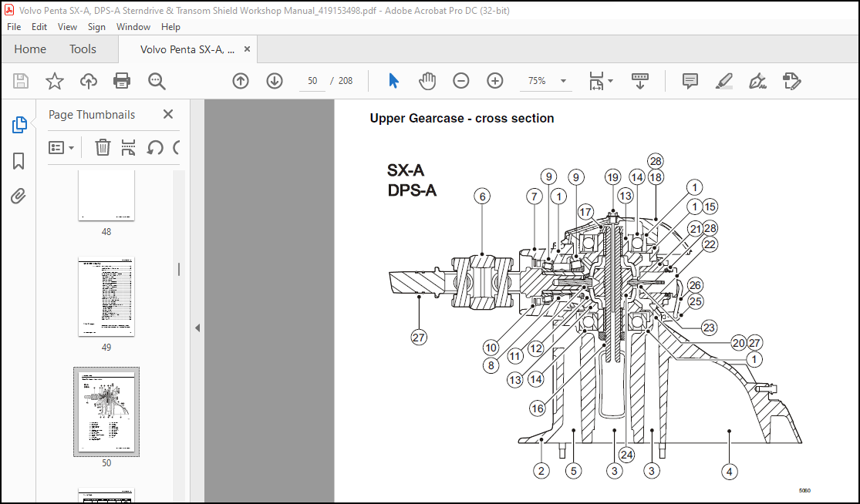Click the SX-A label in diagram
This screenshot has width=860, height=504.
pos(406,170)
